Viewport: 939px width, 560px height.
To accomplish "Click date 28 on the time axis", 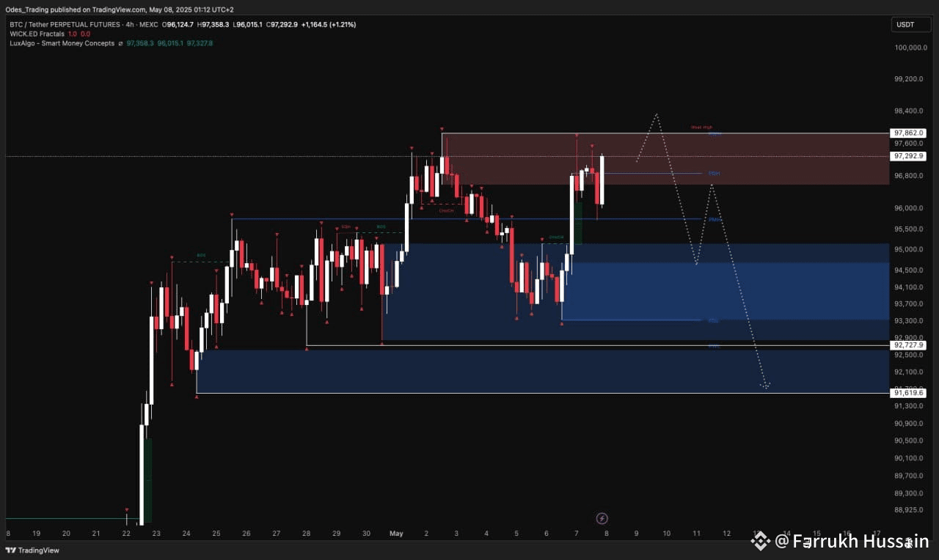I will point(306,534).
